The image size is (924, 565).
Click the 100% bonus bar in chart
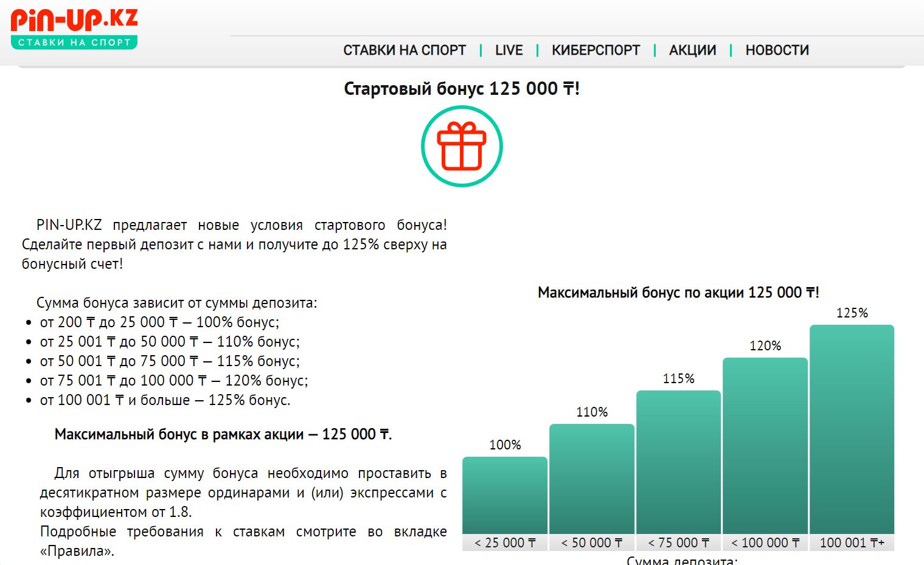pos(505,496)
